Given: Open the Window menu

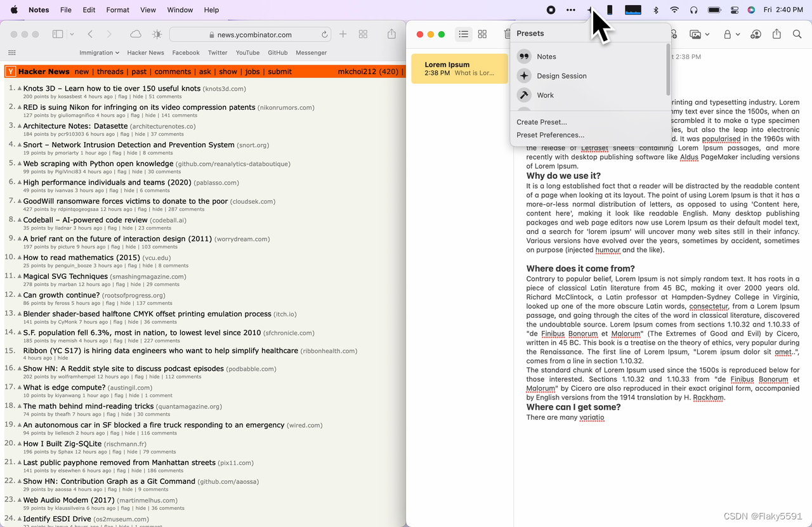Looking at the screenshot, I should (x=180, y=10).
